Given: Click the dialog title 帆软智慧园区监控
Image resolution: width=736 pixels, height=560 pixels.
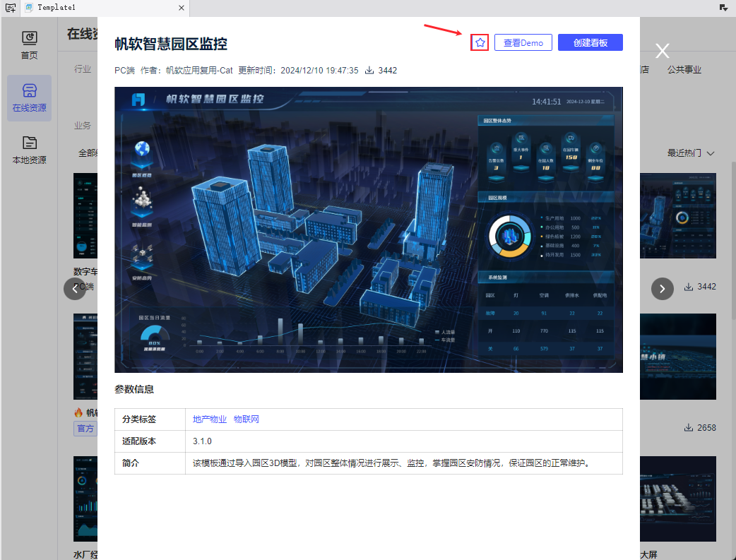Looking at the screenshot, I should click(x=171, y=44).
